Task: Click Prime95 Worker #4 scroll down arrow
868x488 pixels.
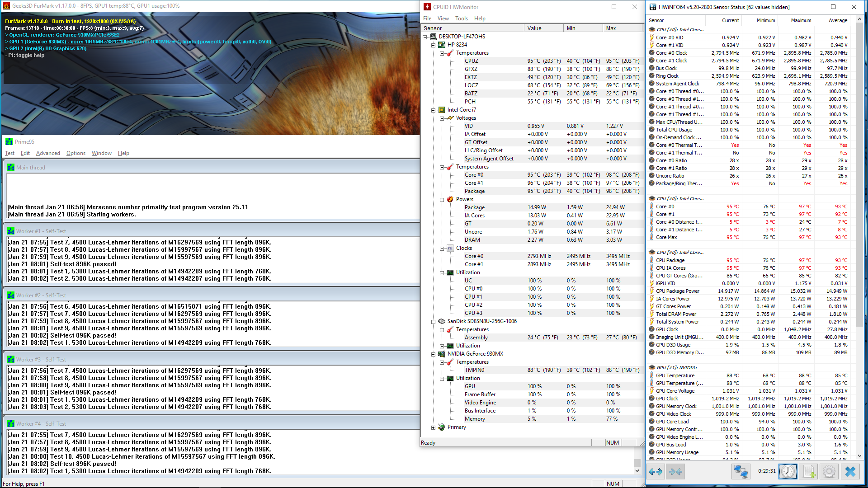Action: point(637,470)
